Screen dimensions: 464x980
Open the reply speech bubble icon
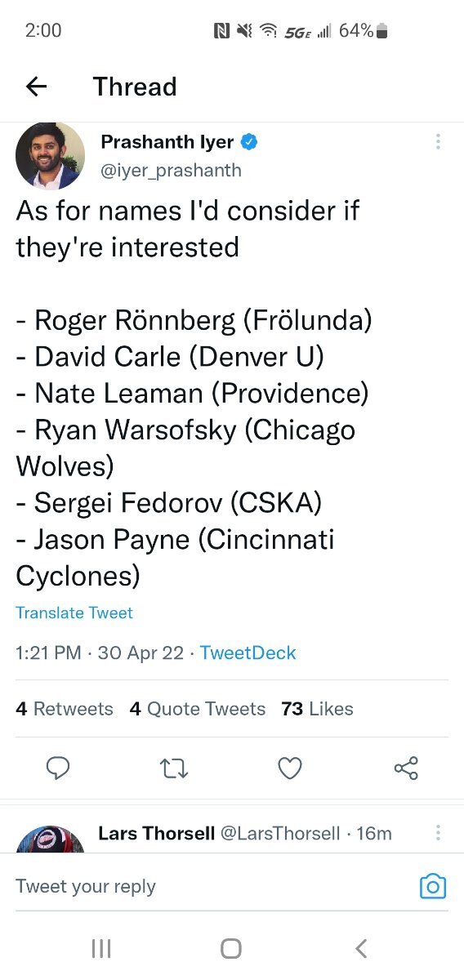58,768
